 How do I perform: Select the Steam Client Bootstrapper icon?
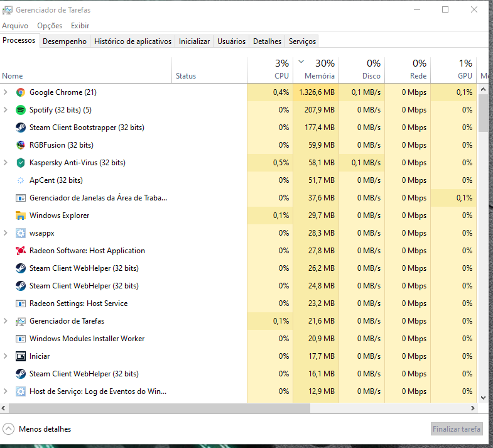21,128
